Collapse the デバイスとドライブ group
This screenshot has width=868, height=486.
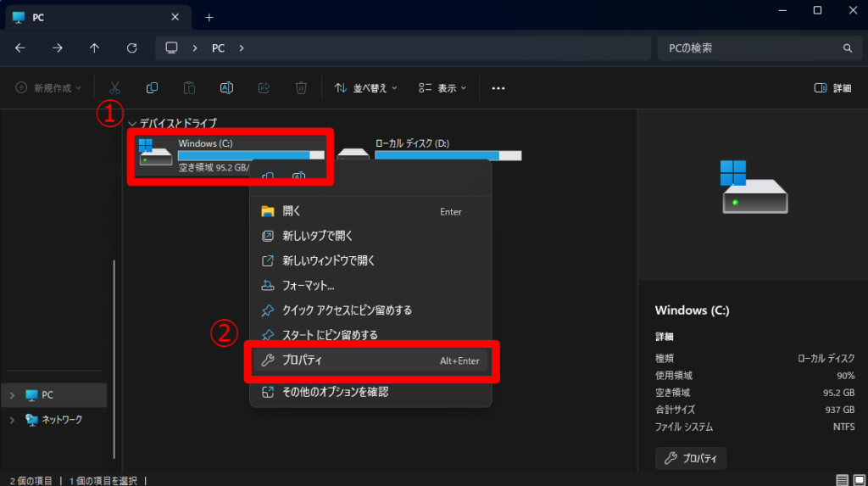(131, 124)
